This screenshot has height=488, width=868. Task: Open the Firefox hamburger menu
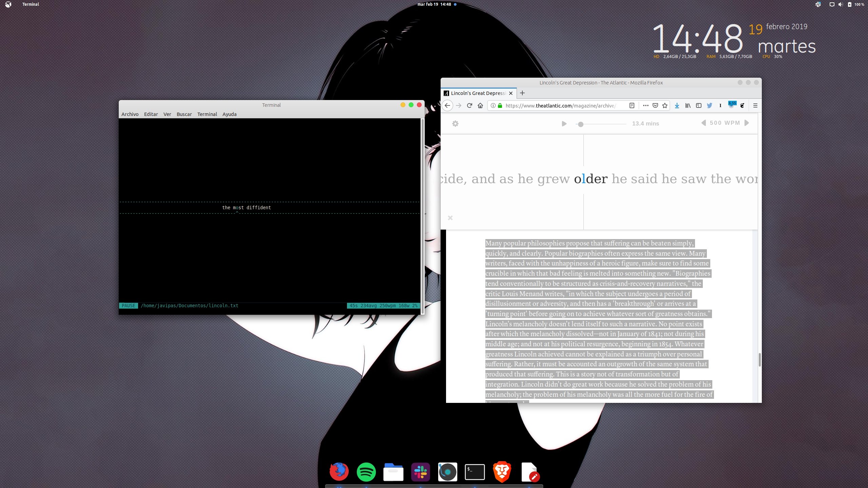pos(755,105)
